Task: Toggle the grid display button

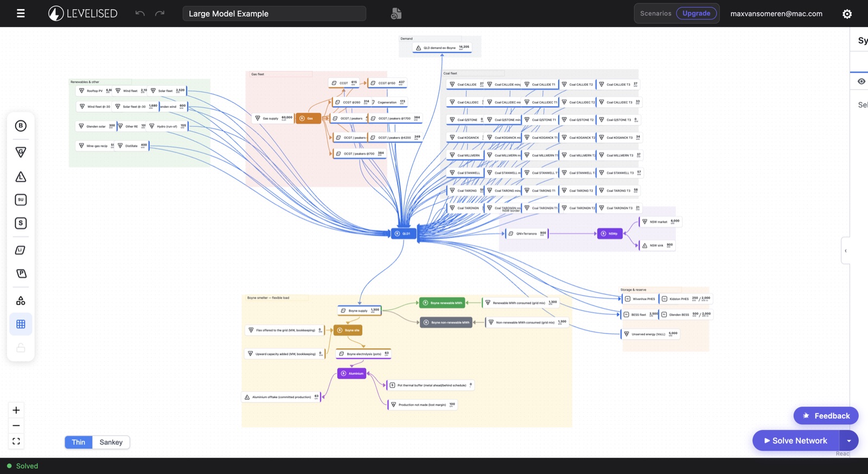Action: 21,324
